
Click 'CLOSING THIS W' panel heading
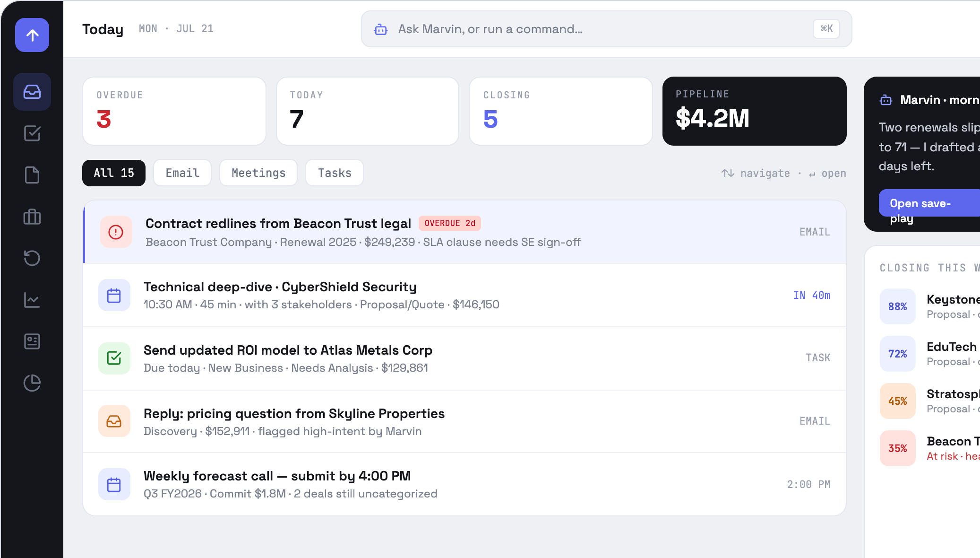(x=929, y=268)
